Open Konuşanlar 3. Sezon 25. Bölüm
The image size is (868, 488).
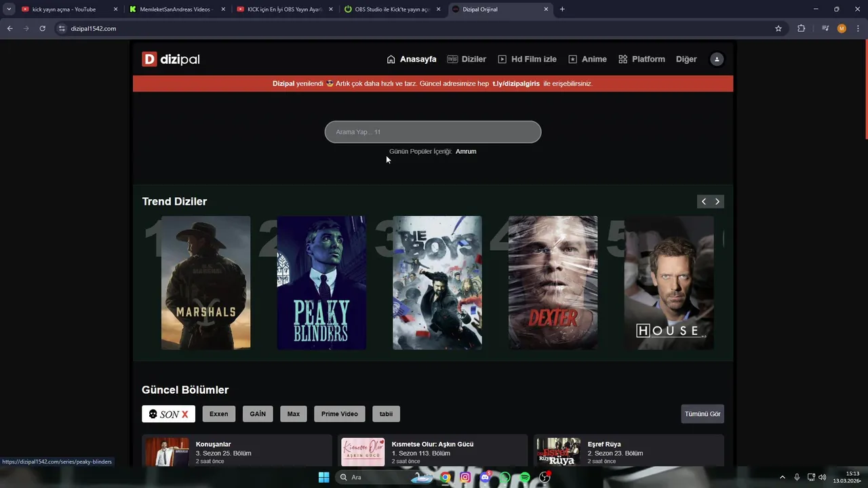click(237, 451)
